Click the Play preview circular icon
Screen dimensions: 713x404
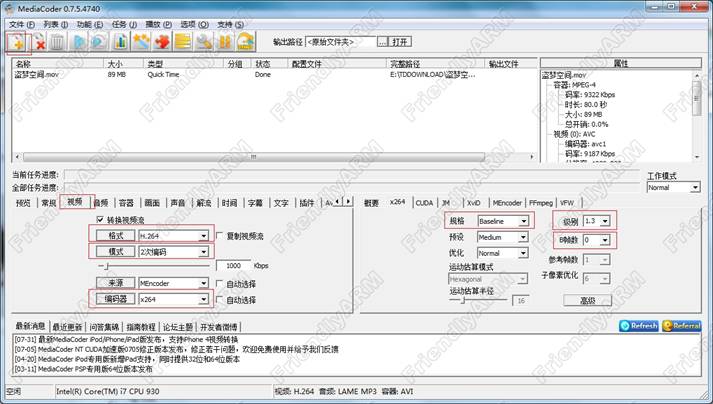98,43
